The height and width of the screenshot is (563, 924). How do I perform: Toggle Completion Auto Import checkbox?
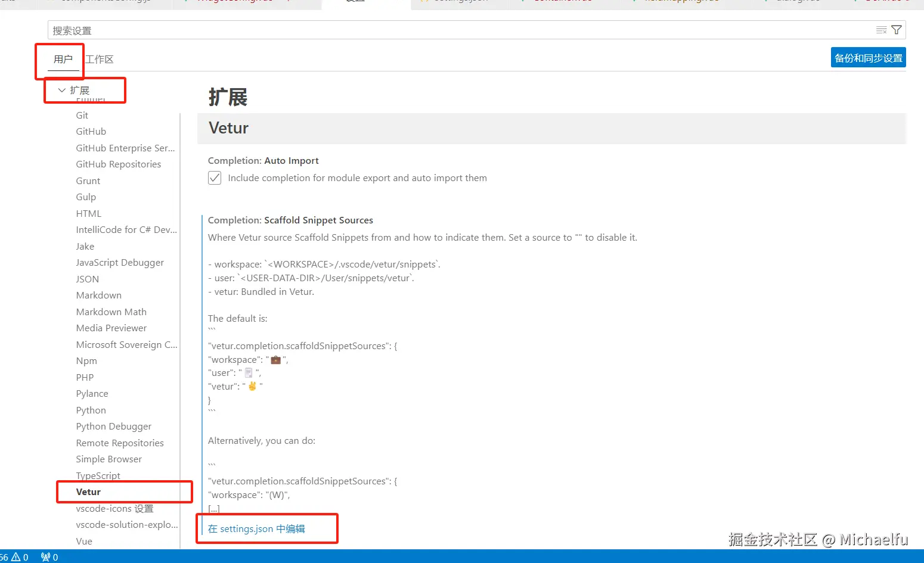point(215,178)
